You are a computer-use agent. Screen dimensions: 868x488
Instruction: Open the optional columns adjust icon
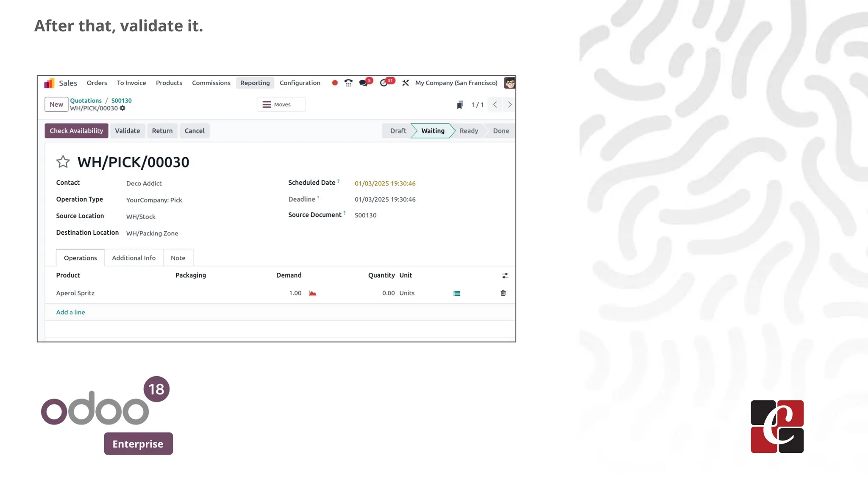pyautogui.click(x=505, y=275)
